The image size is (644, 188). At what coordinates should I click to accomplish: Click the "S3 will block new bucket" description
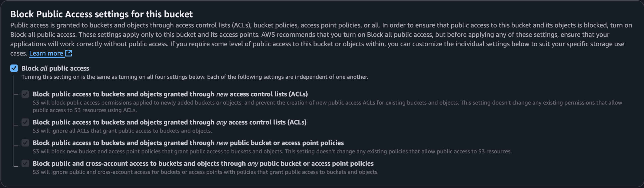[272, 151]
